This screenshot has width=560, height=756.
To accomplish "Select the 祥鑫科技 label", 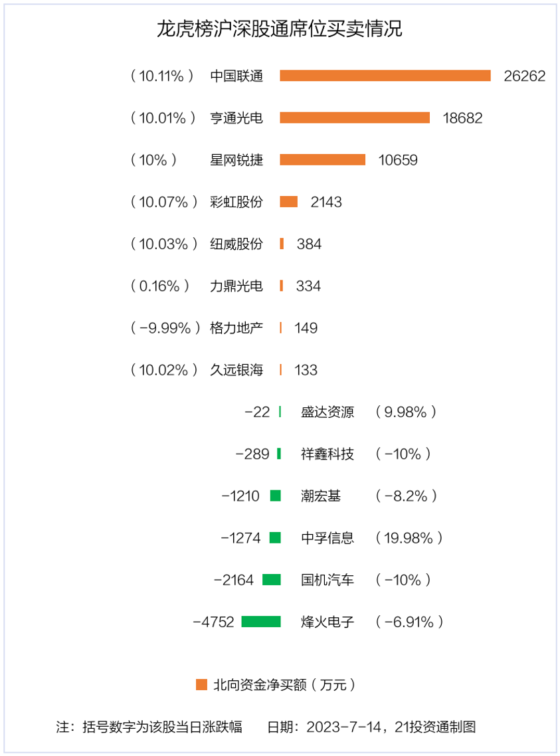I will [x=327, y=454].
